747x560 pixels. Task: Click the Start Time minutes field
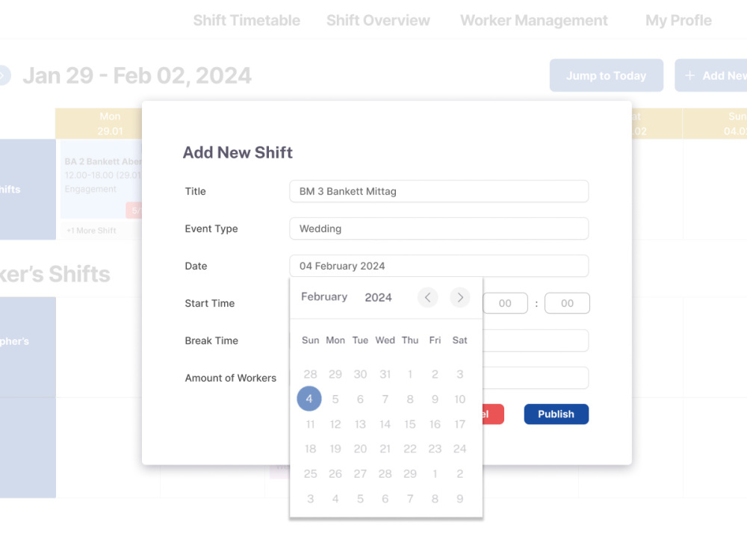567,303
